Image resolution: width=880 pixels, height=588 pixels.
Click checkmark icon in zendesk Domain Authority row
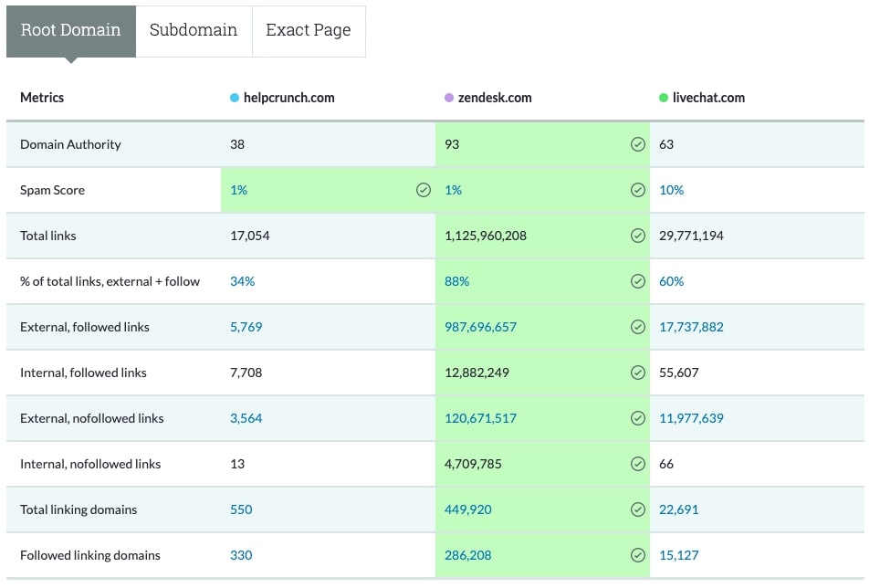pyautogui.click(x=637, y=144)
